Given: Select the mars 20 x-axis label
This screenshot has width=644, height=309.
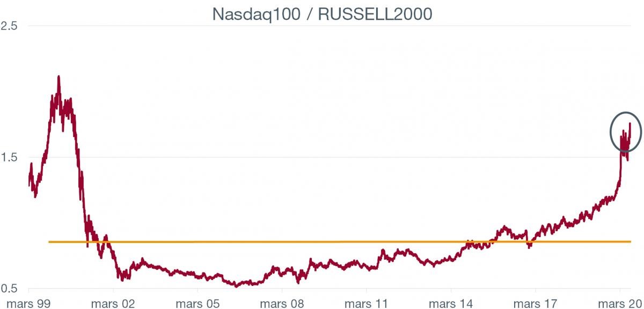Looking at the screenshot, I should 619,302.
